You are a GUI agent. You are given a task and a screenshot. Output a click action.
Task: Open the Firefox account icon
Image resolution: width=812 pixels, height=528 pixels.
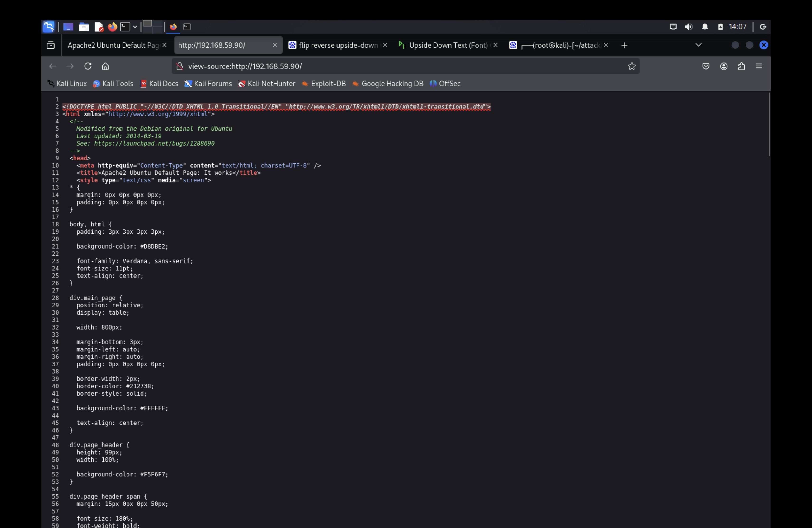[724, 66]
